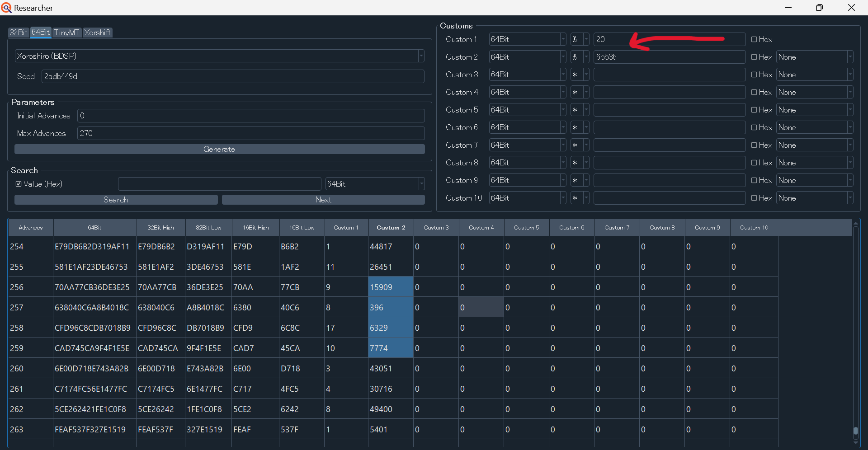Click the search value input field
868x450 pixels.
coord(219,184)
